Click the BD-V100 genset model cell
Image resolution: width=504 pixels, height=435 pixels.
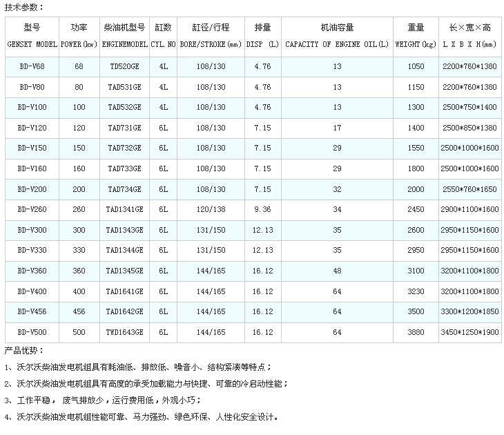pyautogui.click(x=32, y=108)
